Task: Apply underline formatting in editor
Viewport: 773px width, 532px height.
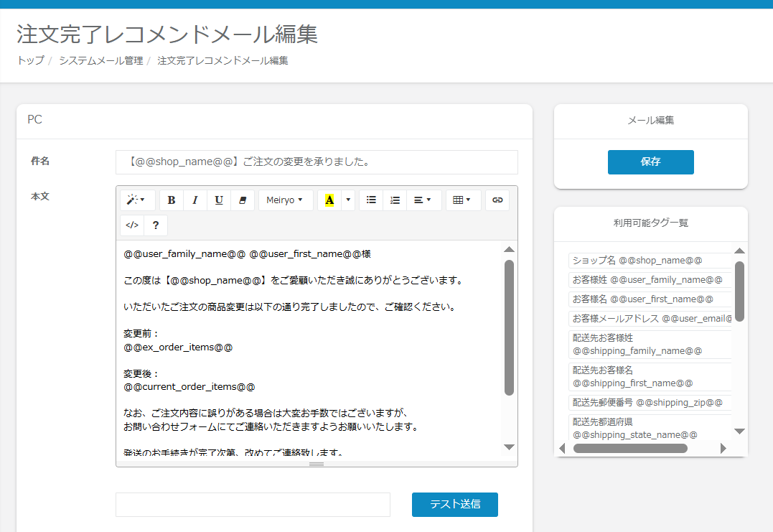Action: (x=219, y=200)
